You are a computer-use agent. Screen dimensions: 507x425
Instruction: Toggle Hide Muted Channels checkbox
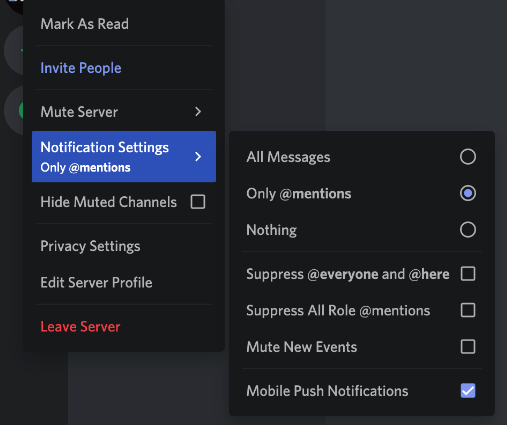coord(198,202)
